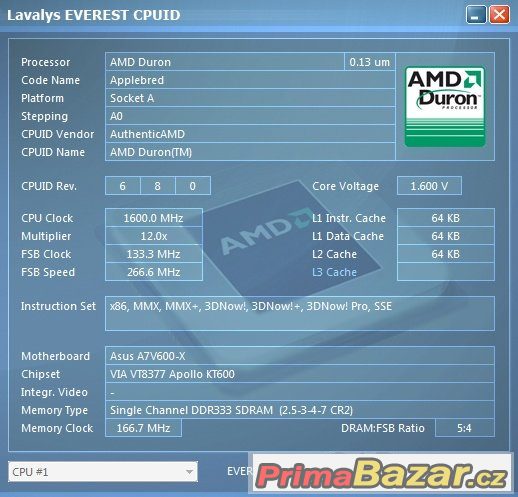Click the L2 Cache 64 KB value

pos(446,254)
